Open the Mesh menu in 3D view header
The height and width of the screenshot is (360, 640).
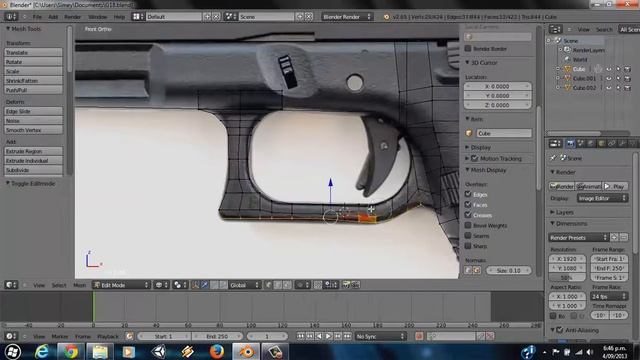point(80,285)
